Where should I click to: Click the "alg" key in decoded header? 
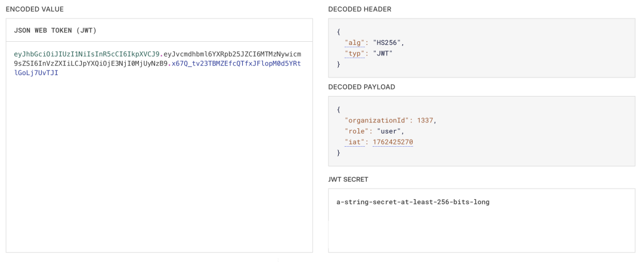pyautogui.click(x=354, y=43)
